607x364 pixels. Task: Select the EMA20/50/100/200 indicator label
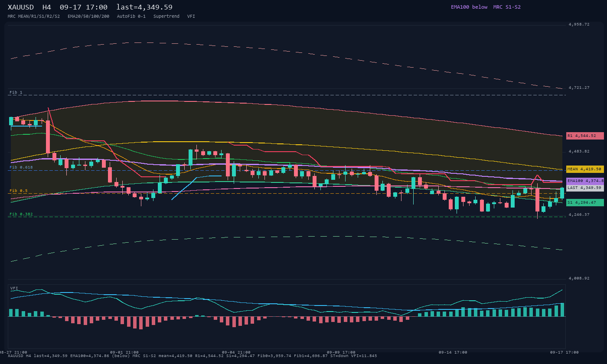pyautogui.click(x=88, y=16)
